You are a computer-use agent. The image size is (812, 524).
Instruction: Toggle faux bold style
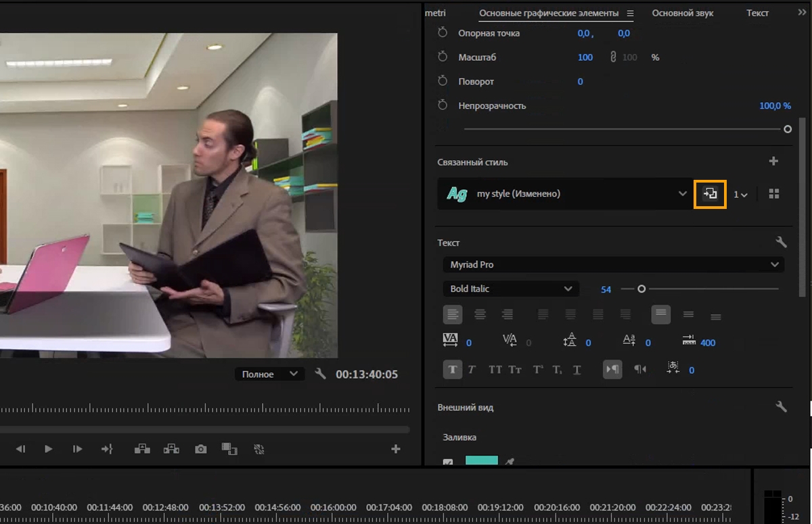pyautogui.click(x=453, y=369)
